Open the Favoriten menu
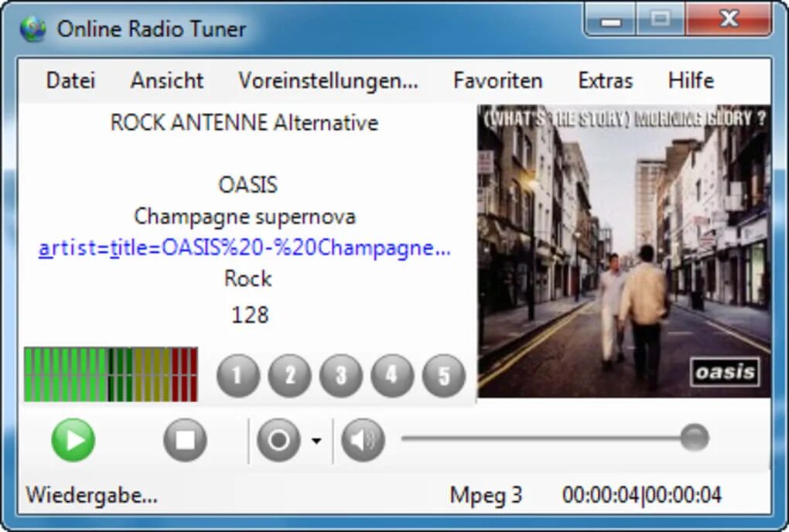 [x=498, y=80]
